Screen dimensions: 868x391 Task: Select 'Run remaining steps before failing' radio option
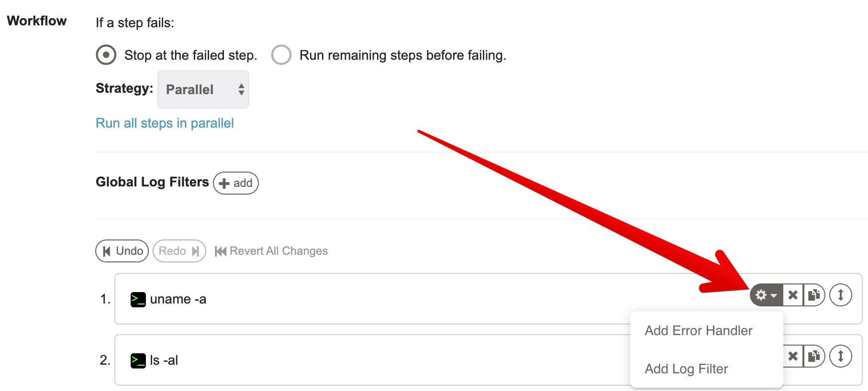tap(281, 55)
